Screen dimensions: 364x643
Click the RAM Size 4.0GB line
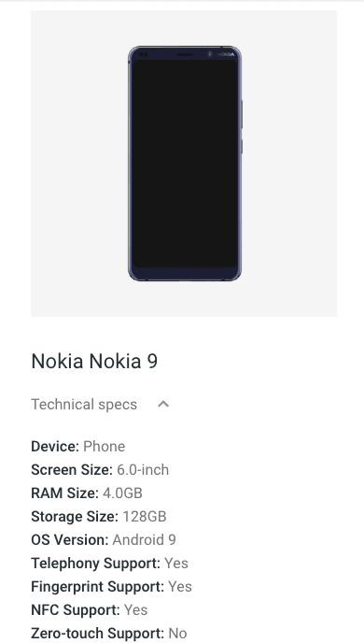[87, 493]
